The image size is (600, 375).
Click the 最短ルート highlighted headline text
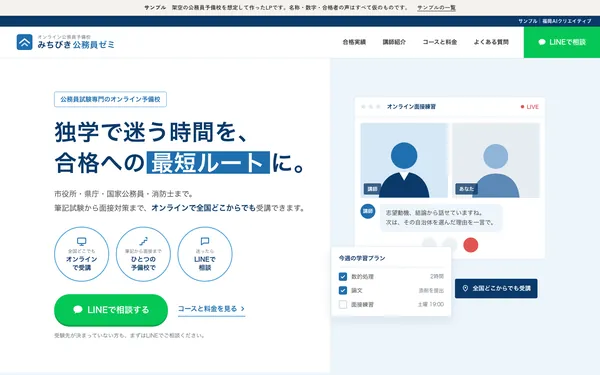coord(208,163)
